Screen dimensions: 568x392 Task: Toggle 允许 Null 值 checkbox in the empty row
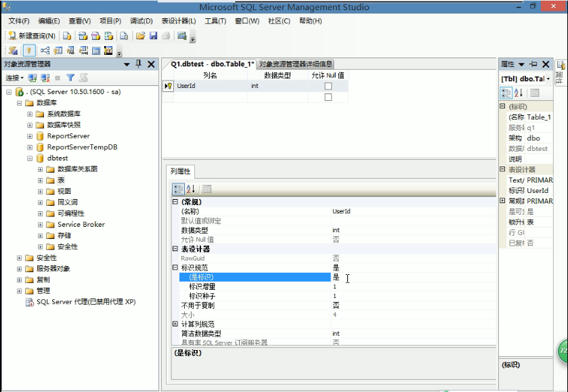pos(328,97)
